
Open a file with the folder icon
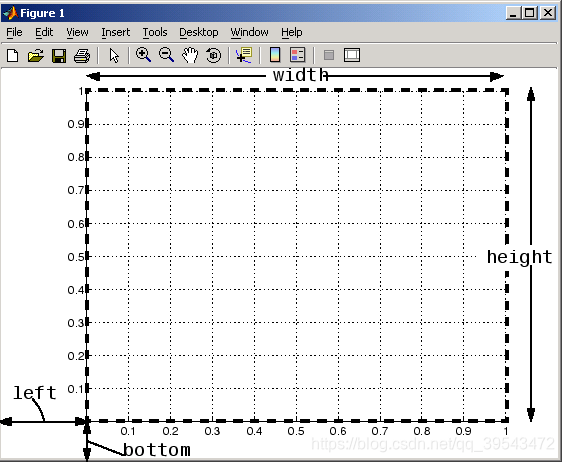tap(36, 56)
